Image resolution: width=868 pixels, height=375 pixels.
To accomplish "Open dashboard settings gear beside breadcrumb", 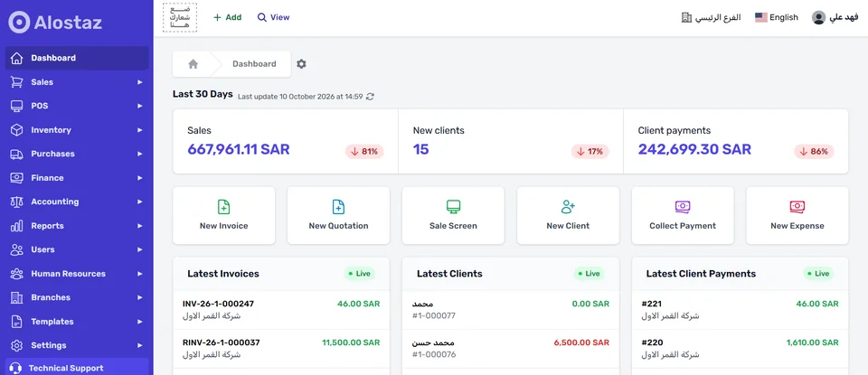I will click(x=301, y=64).
